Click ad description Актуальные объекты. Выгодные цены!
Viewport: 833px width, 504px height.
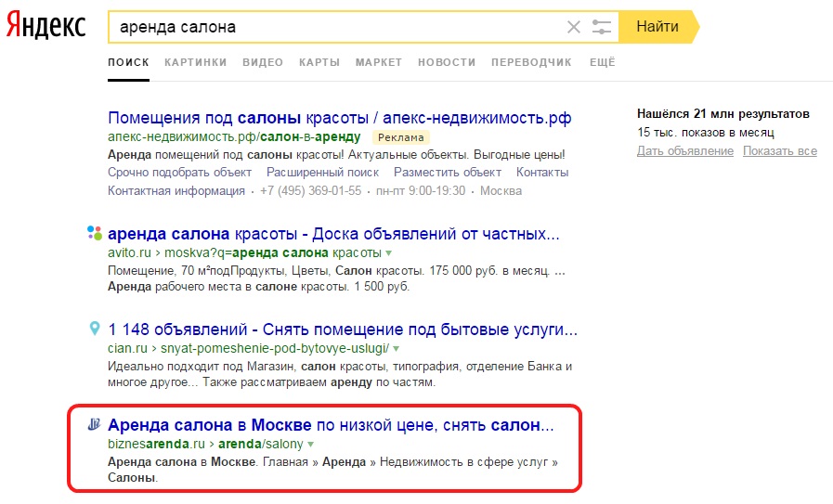click(x=456, y=155)
